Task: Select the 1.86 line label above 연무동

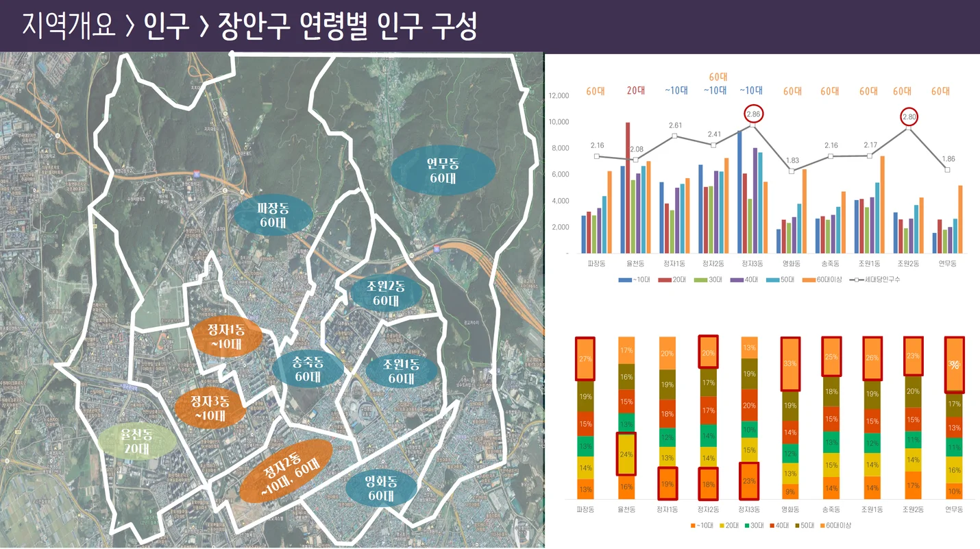Action: click(948, 159)
